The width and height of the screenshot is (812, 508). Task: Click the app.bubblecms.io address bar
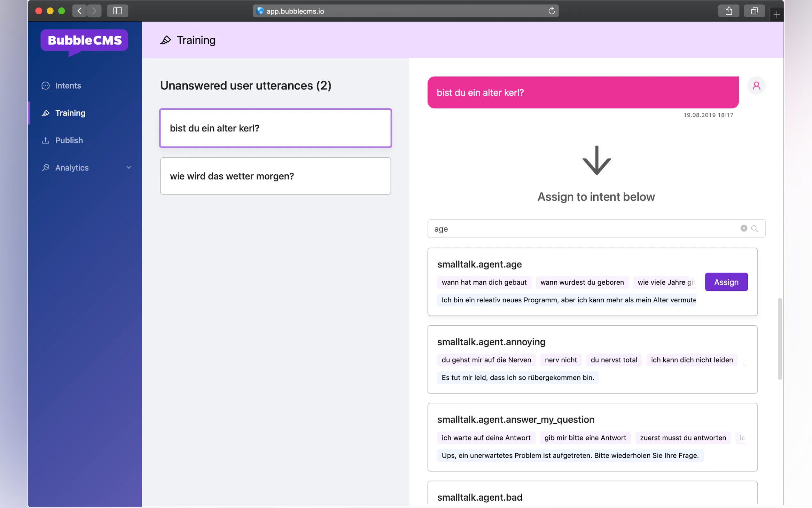[403, 11]
